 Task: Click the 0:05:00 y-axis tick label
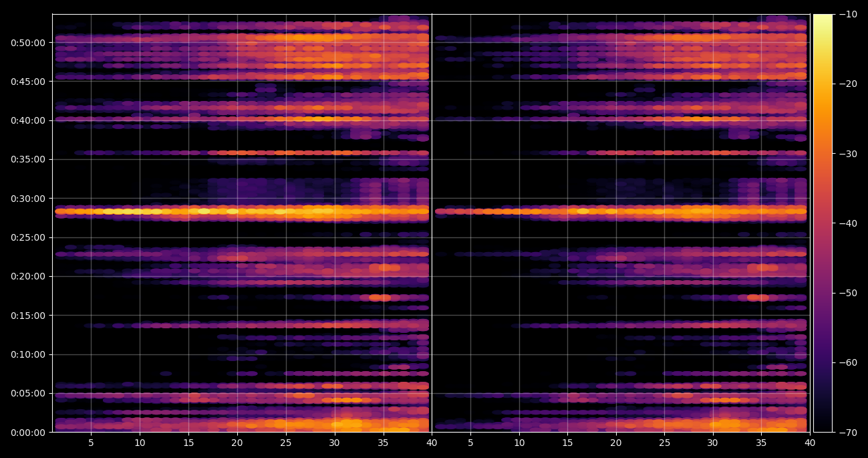[x=28, y=394]
